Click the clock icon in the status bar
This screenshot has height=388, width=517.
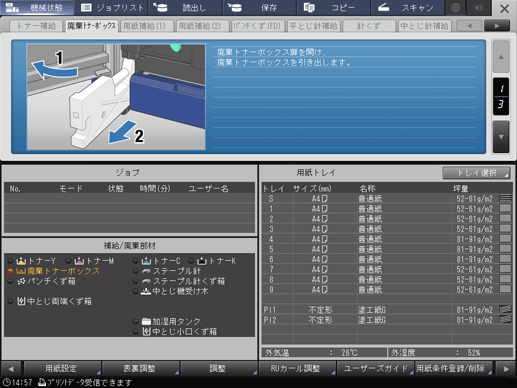coord(6,382)
